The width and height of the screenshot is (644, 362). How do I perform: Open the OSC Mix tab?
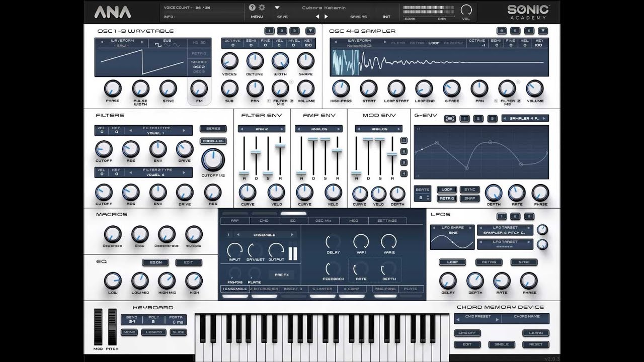[324, 220]
